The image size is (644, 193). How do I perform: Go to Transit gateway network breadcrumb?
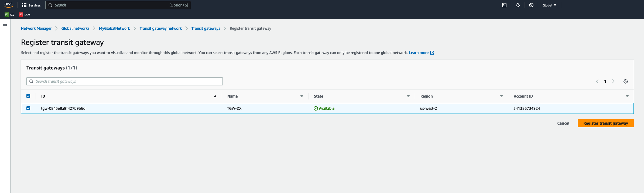click(x=161, y=28)
